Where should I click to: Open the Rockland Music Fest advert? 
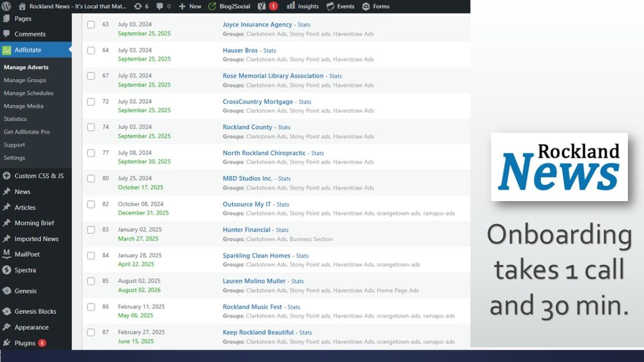(252, 307)
